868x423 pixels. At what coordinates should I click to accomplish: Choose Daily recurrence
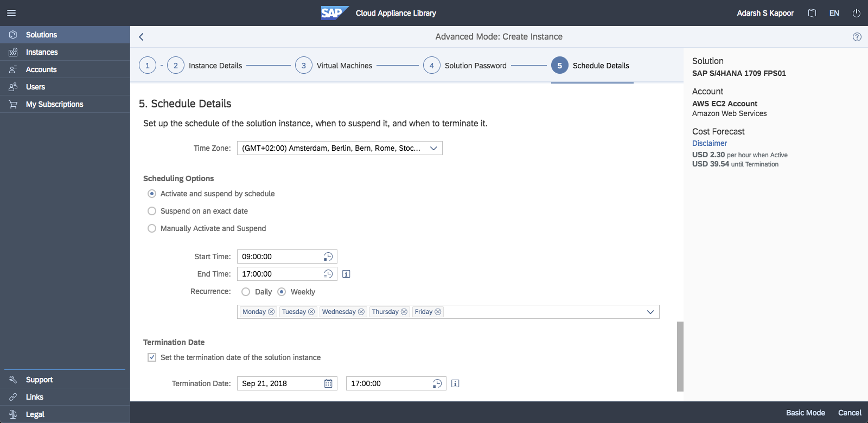click(246, 292)
